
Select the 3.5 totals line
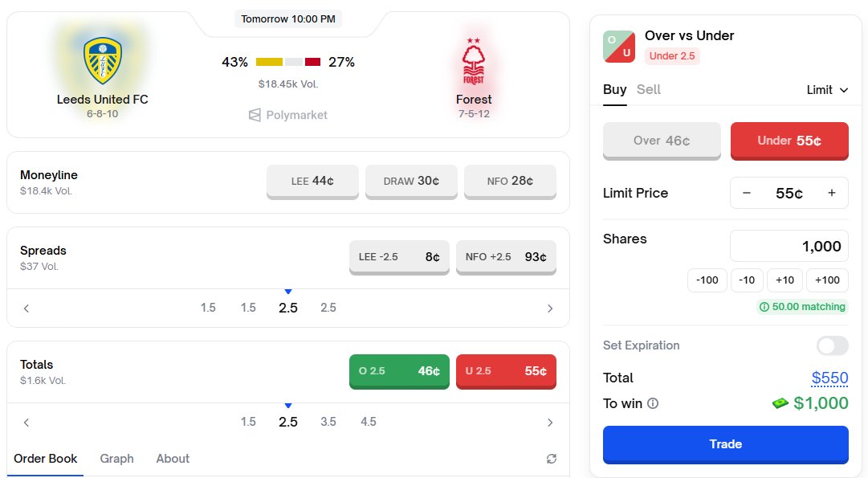click(x=328, y=422)
